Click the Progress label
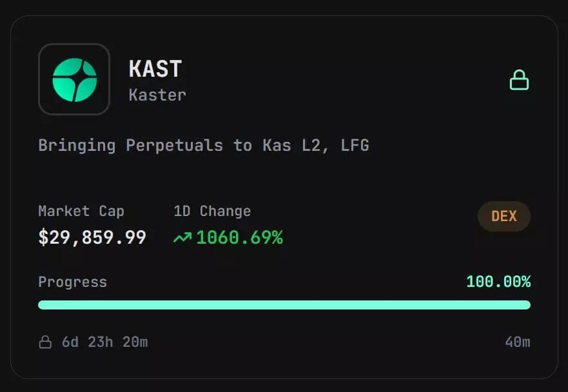The image size is (568, 392). click(x=72, y=282)
